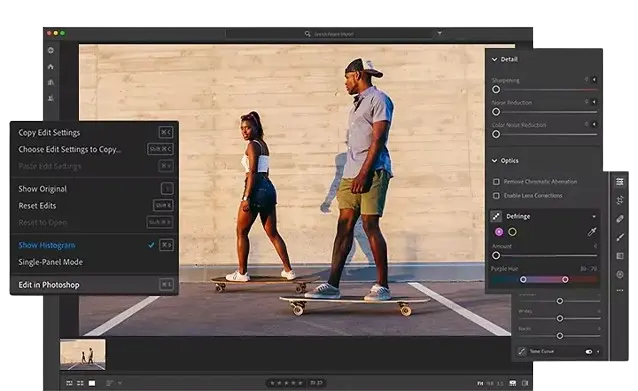Select the Crop and Rotate tool
Screen dimensions: 638x391
point(620,200)
